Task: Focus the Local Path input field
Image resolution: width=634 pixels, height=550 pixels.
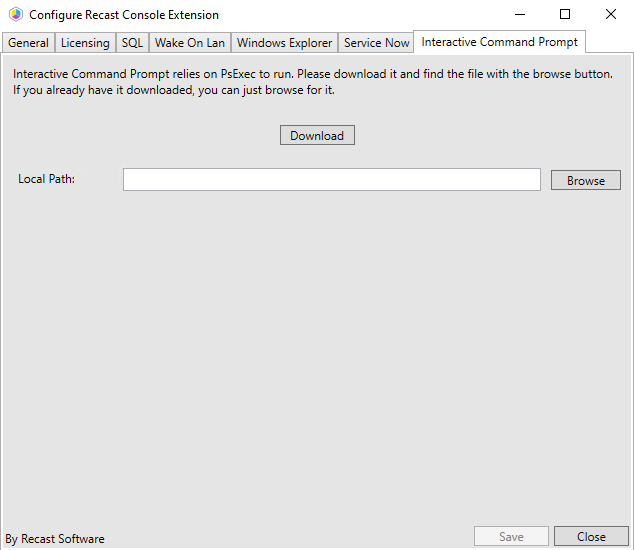Action: (332, 180)
